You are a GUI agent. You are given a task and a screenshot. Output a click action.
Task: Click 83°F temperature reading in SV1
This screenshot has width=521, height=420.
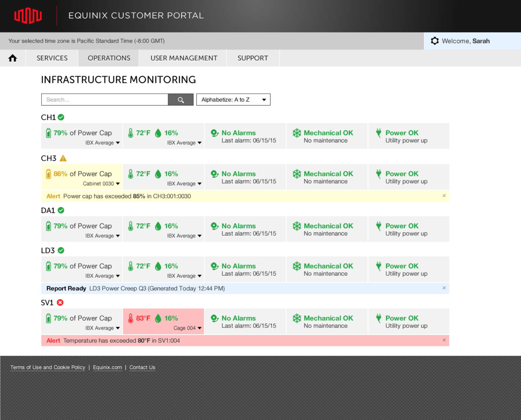click(x=143, y=318)
